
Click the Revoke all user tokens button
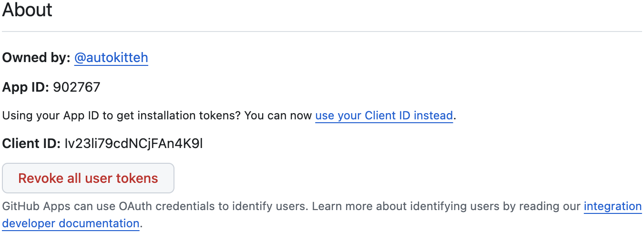coord(88,178)
